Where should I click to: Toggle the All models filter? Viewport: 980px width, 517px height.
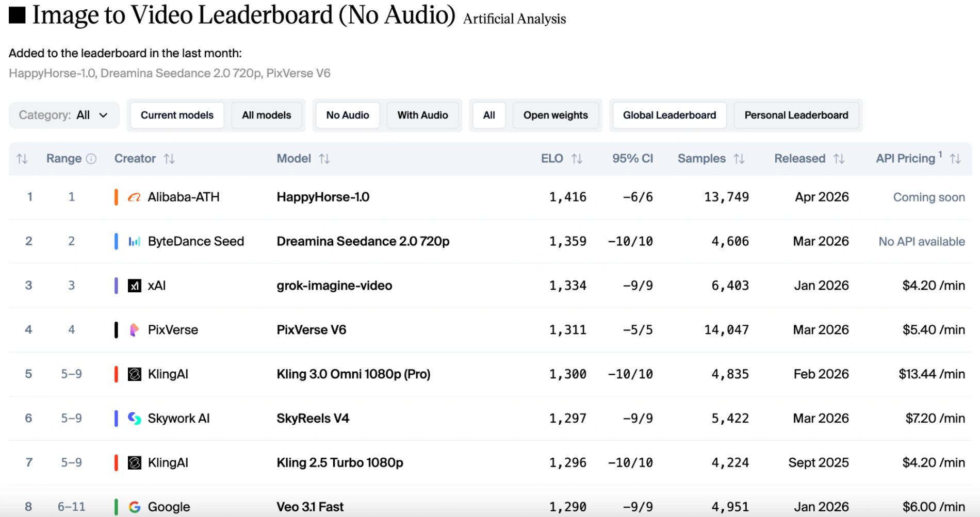click(x=266, y=115)
